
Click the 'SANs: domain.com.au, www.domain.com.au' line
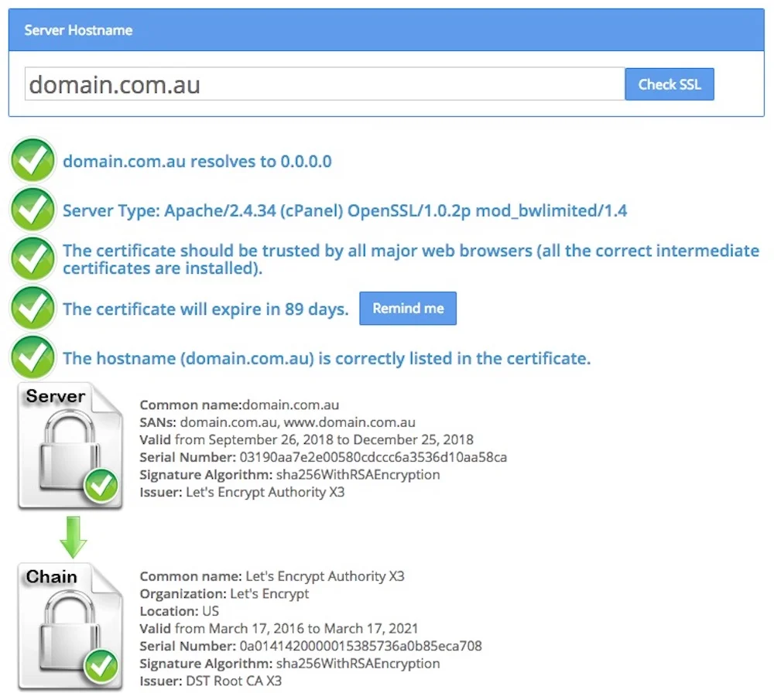tap(277, 423)
